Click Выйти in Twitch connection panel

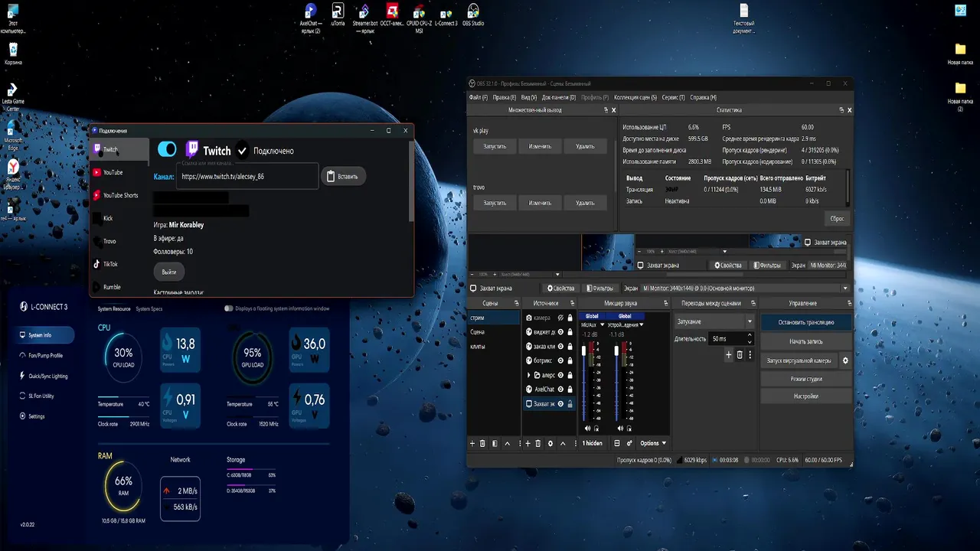168,272
